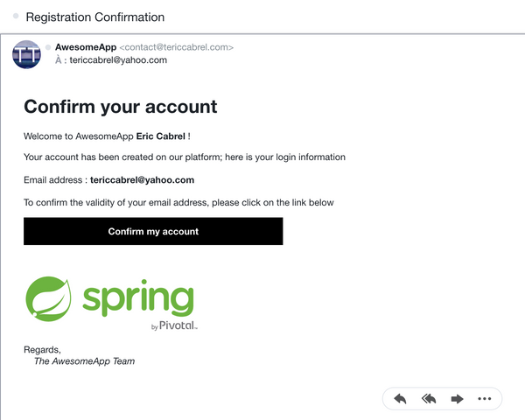Click the Registration Confirmation subject title
Screen dimensions: 525x420
(95, 17)
